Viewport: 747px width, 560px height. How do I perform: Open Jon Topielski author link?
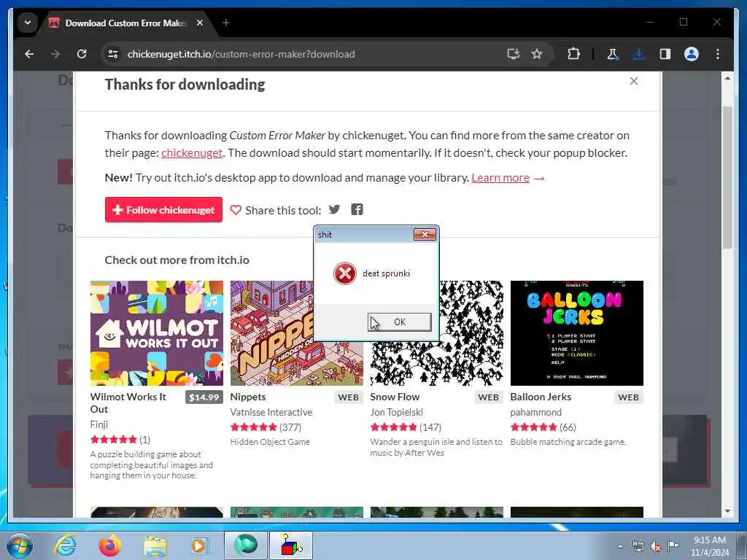(x=396, y=412)
